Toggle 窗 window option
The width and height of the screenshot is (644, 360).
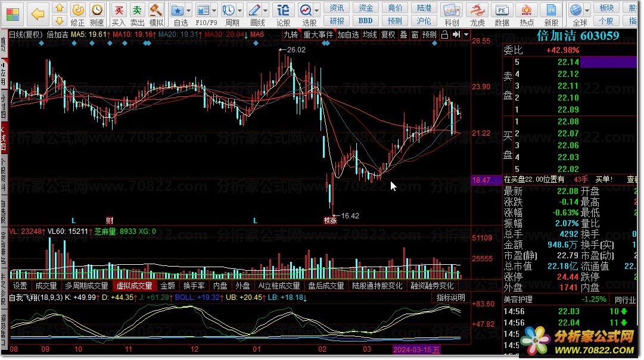[x=415, y=35]
